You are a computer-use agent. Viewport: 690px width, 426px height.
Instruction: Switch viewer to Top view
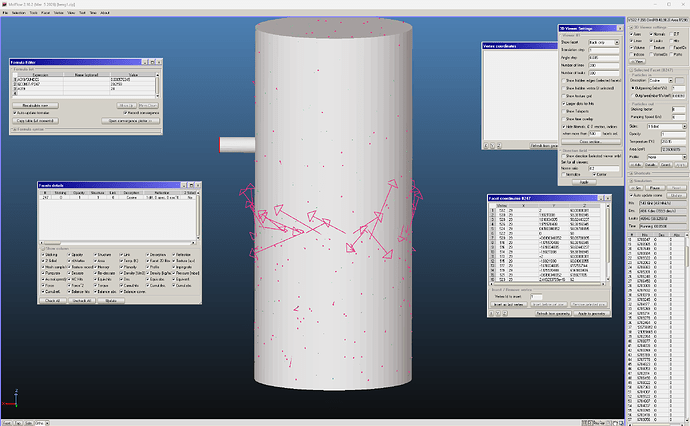pyautogui.click(x=18, y=423)
